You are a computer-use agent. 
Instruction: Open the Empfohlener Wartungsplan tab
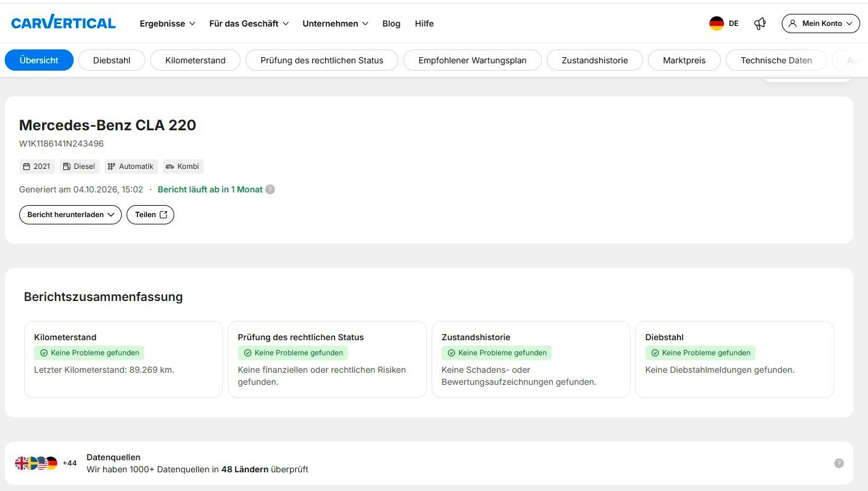[473, 60]
